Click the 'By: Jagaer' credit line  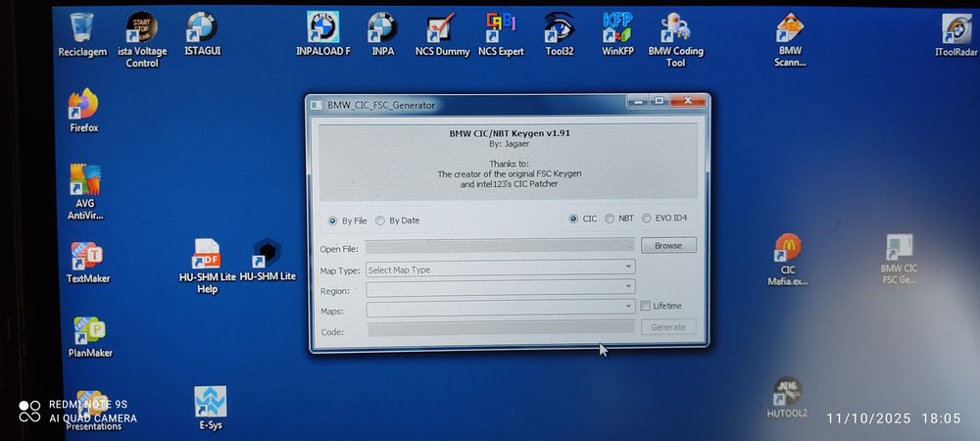tap(508, 144)
